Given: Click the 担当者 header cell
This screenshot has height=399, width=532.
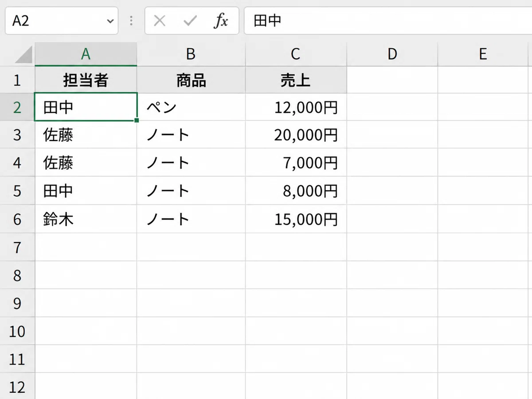Looking at the screenshot, I should tap(86, 80).
